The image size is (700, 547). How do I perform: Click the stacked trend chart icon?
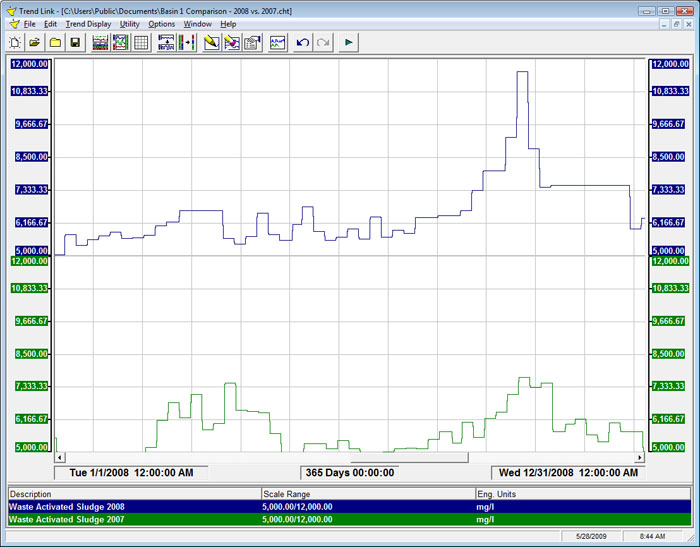100,43
